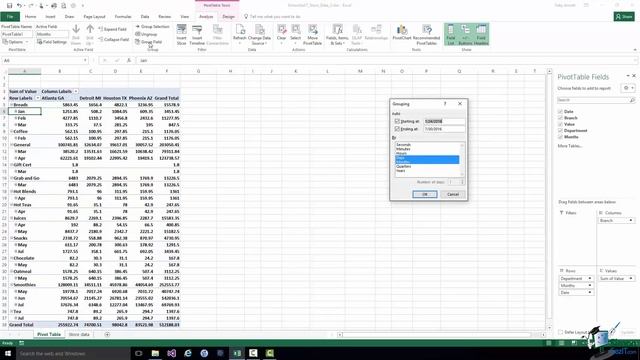Open the Name Box dropdown

tap(85, 60)
